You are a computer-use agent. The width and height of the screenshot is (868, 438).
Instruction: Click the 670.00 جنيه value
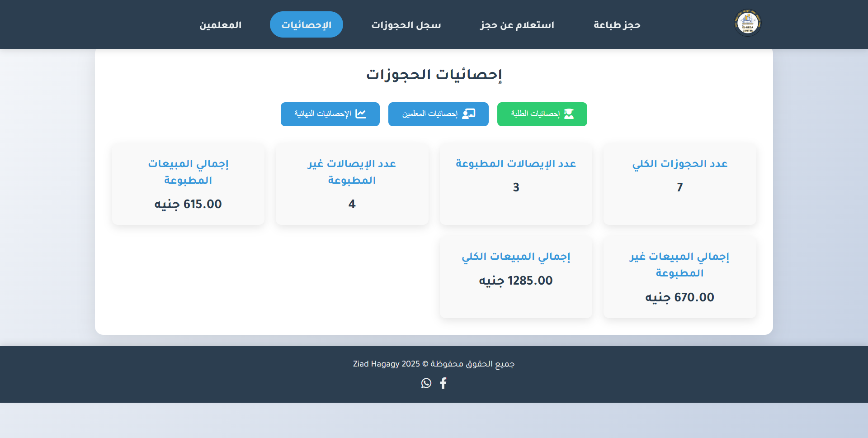tap(680, 297)
